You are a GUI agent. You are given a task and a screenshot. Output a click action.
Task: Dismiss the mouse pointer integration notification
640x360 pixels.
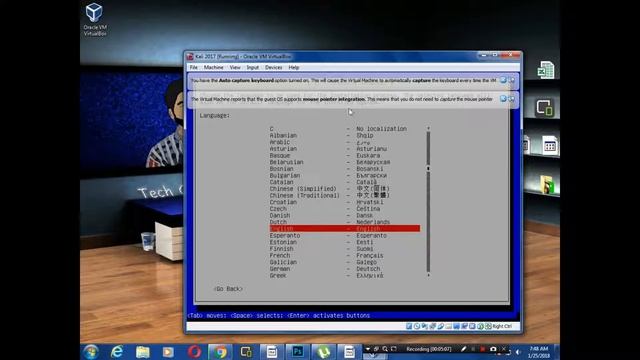click(503, 98)
